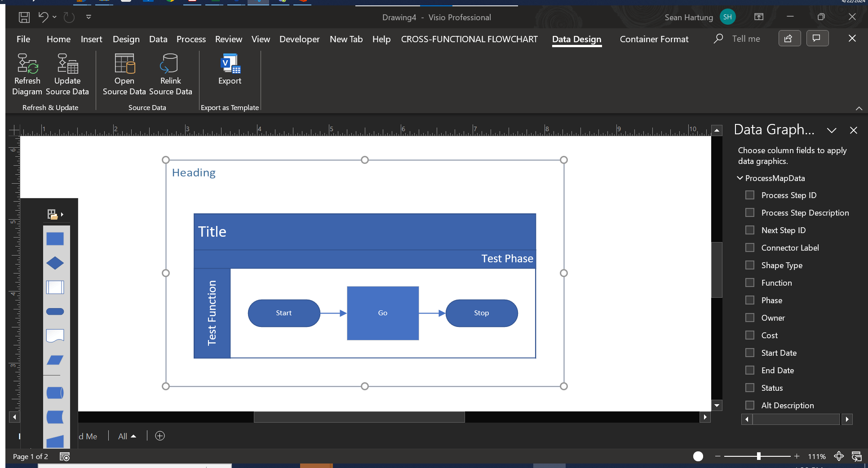Click the Refresh Diagram icon
This screenshot has width=868, height=468.
(27, 63)
